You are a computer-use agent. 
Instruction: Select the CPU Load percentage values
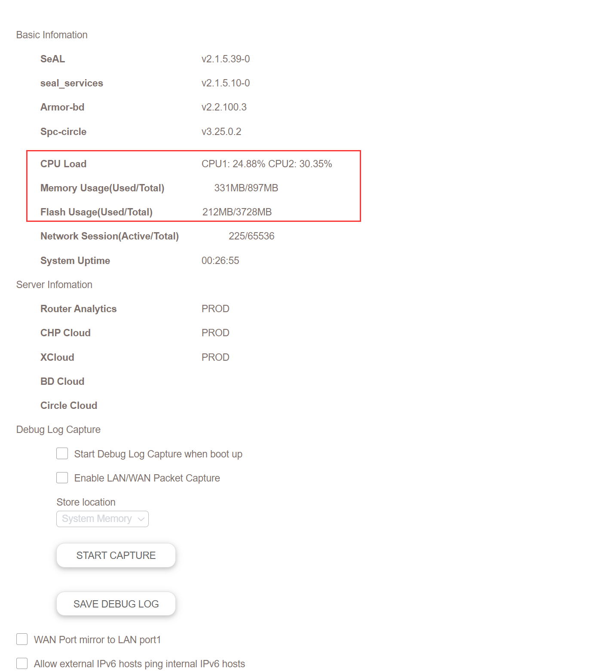point(267,164)
